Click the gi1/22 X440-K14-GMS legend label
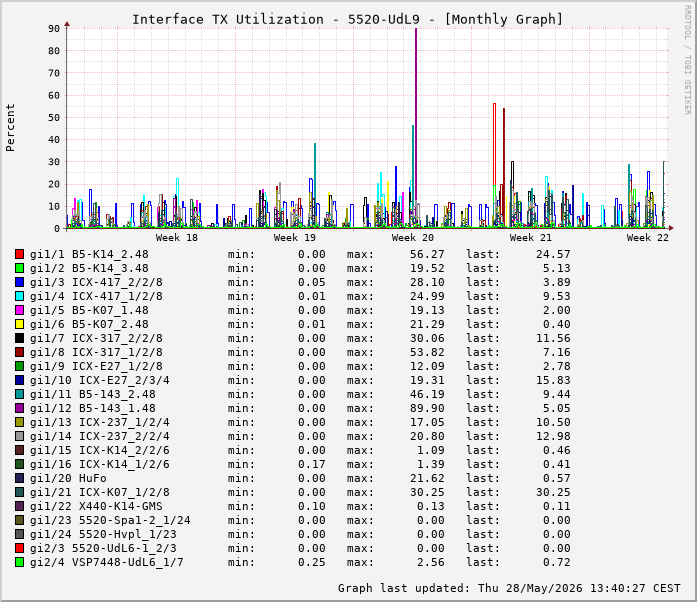The height and width of the screenshot is (602, 697). coord(96,506)
